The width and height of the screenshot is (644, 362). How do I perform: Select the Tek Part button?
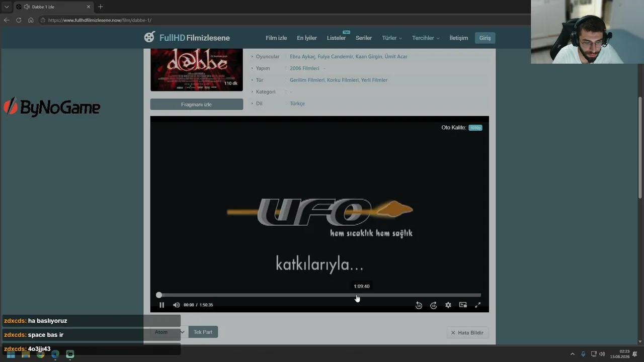pos(203,332)
